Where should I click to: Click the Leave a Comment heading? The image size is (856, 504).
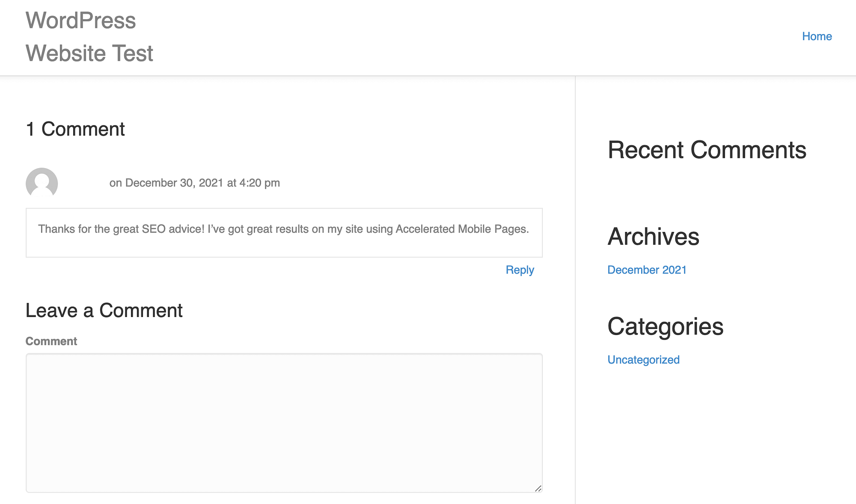pos(104,311)
